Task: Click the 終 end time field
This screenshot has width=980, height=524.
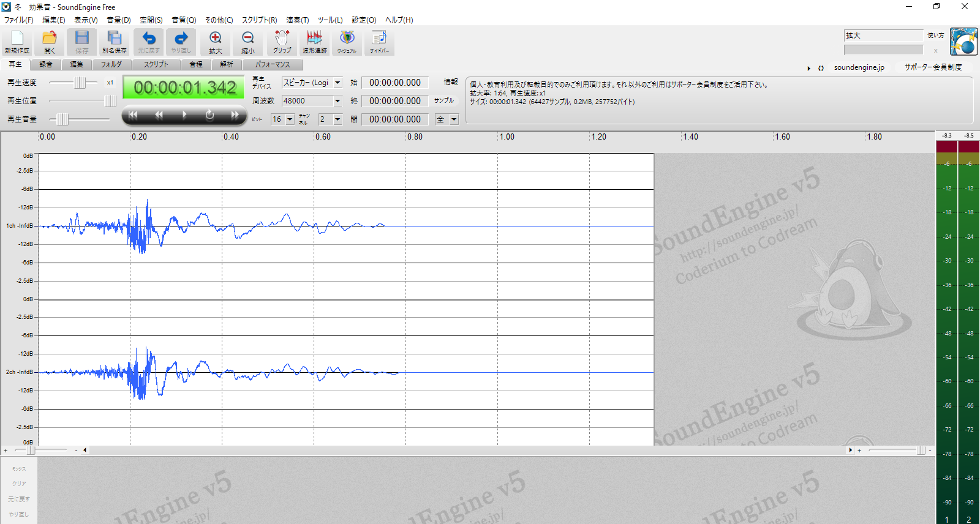Action: pos(395,101)
